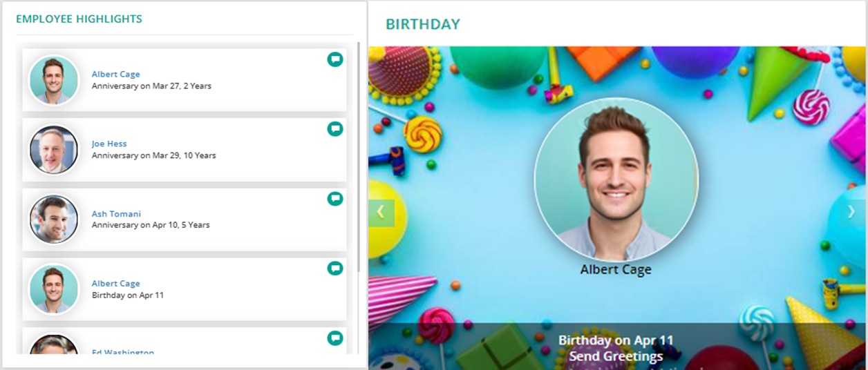Click Ash Tomani avatar photo

click(54, 220)
